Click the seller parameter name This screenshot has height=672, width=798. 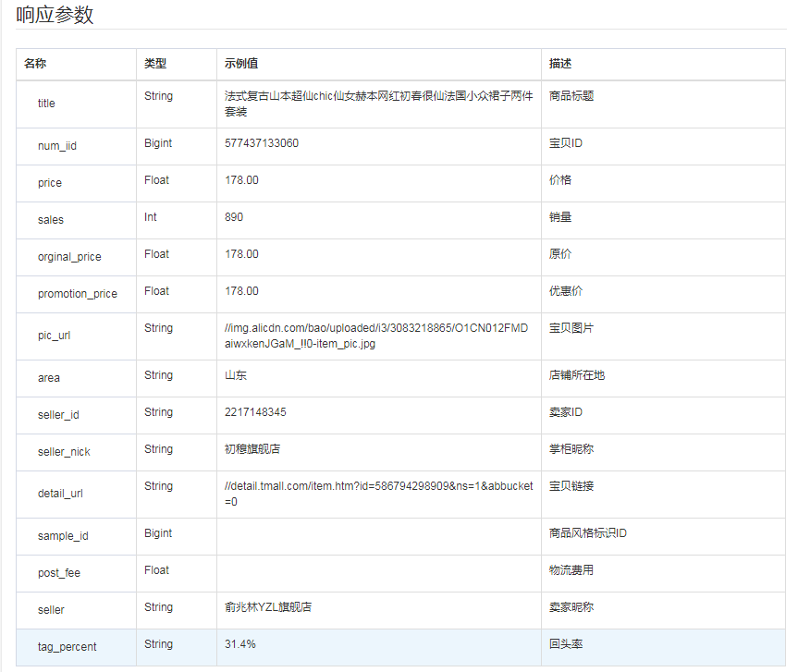tap(51, 610)
